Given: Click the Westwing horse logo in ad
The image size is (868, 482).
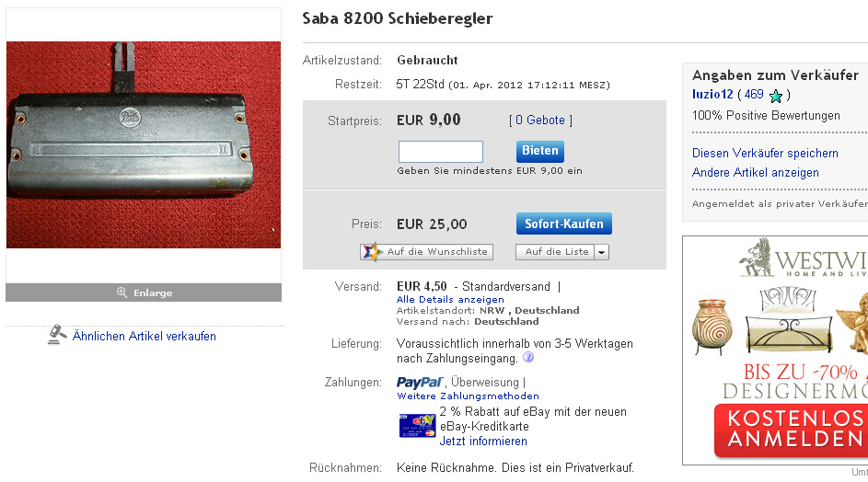Looking at the screenshot, I should point(758,257).
